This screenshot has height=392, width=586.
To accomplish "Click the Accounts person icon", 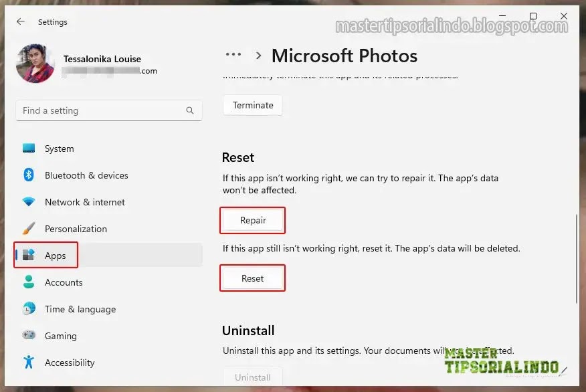I will point(29,282).
